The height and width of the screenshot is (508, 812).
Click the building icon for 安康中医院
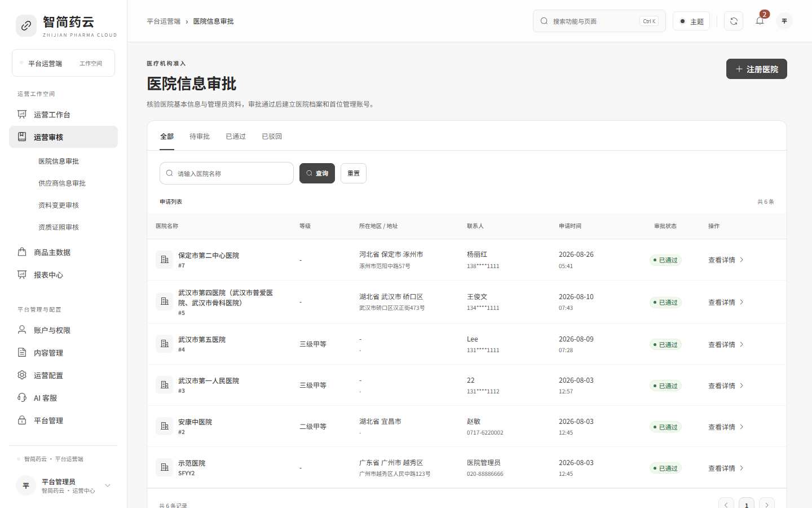coord(165,426)
